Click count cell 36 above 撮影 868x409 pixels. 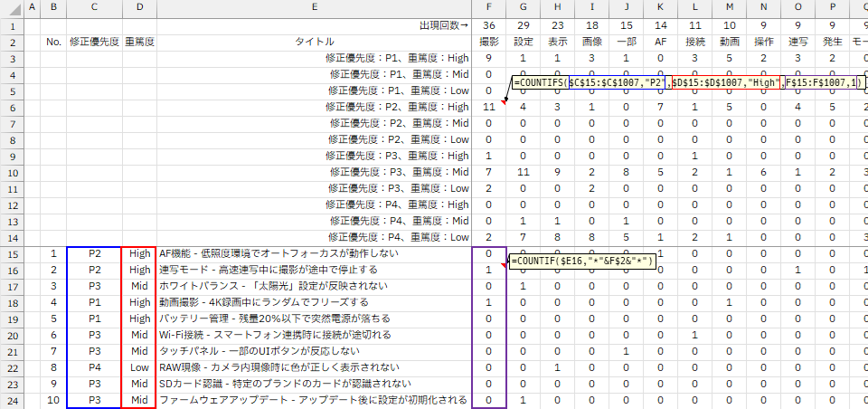click(489, 25)
